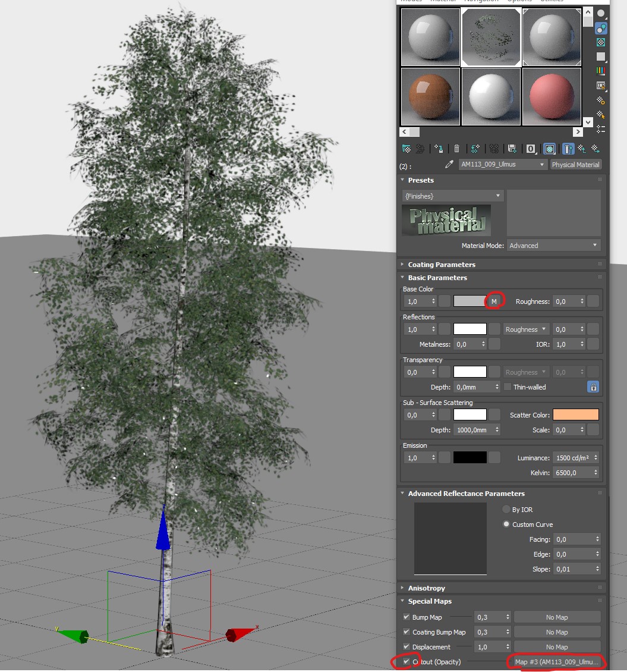627x672 pixels.
Task: Click the black Emission color swatch
Action: [470, 457]
